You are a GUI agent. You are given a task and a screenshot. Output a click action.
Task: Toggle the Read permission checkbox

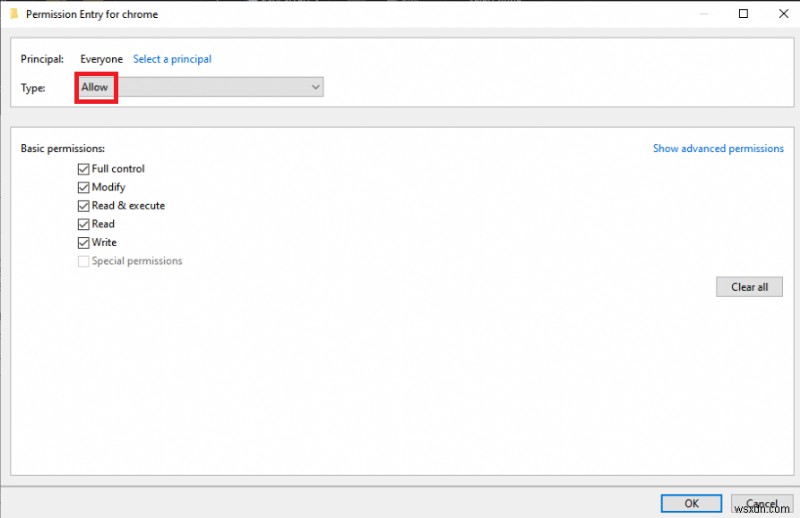point(83,224)
